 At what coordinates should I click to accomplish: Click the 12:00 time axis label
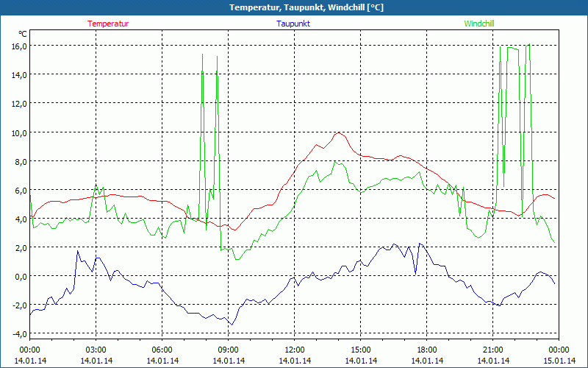[x=295, y=350]
